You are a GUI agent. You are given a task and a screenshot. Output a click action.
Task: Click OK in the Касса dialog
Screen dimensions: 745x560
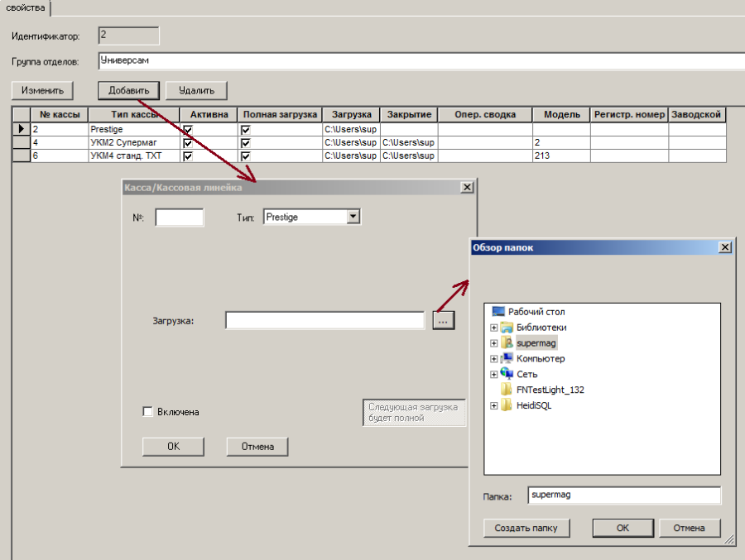174,447
